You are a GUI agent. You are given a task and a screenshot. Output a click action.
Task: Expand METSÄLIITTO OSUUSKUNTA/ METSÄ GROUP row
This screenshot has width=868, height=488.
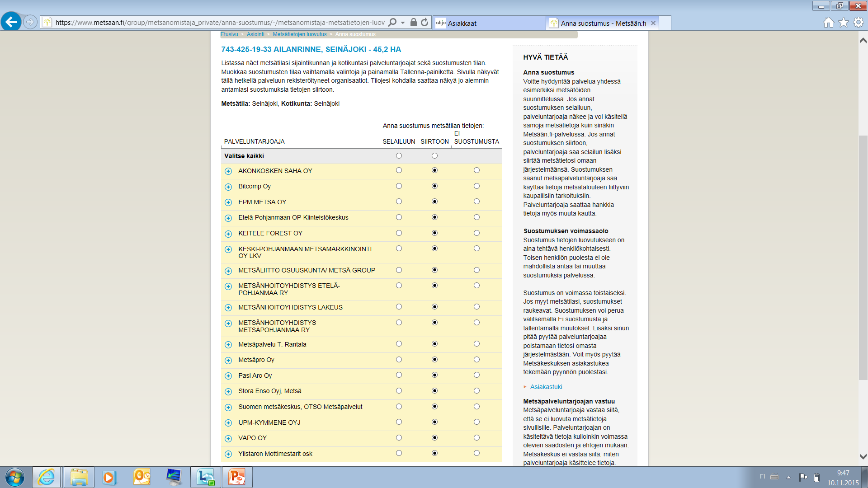[x=228, y=271]
